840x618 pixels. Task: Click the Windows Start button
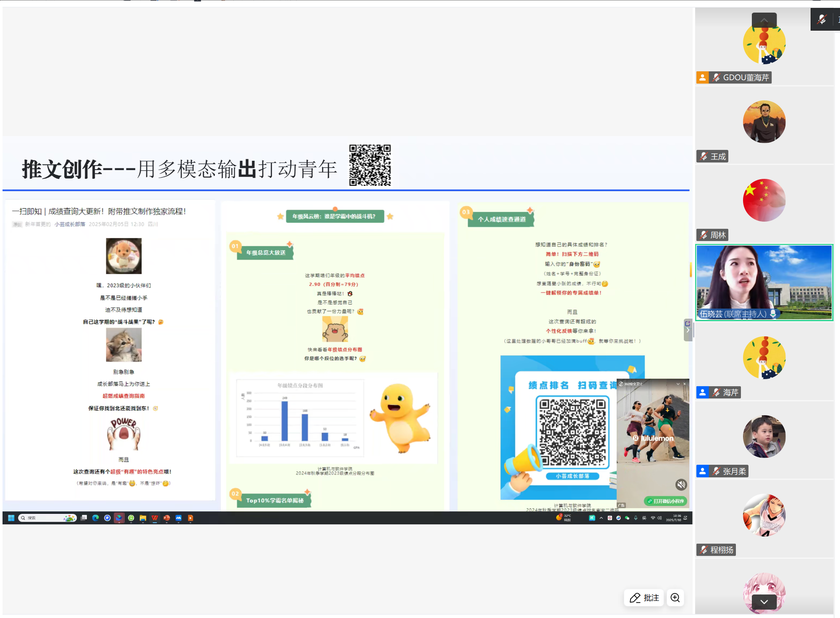click(11, 518)
